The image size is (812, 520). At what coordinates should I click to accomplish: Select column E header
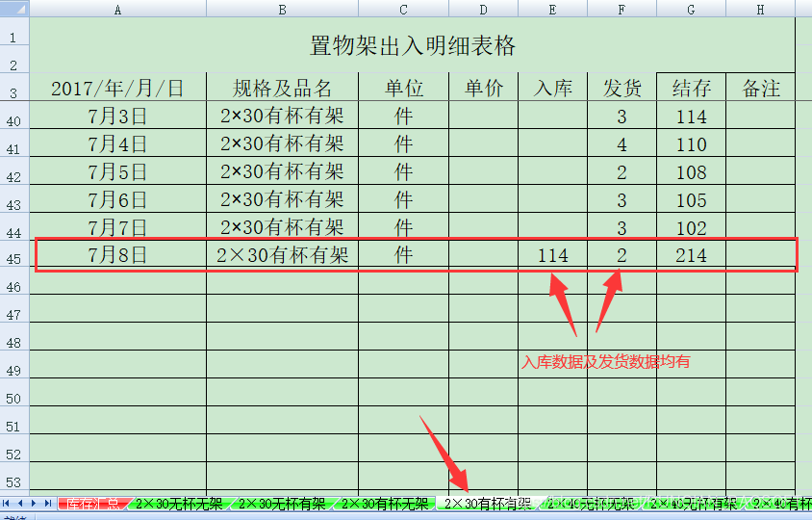click(x=552, y=9)
